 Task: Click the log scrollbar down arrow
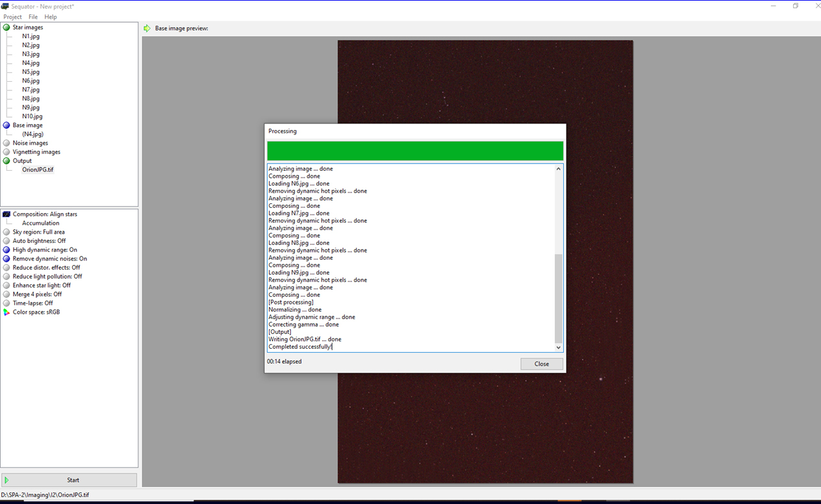click(x=558, y=347)
